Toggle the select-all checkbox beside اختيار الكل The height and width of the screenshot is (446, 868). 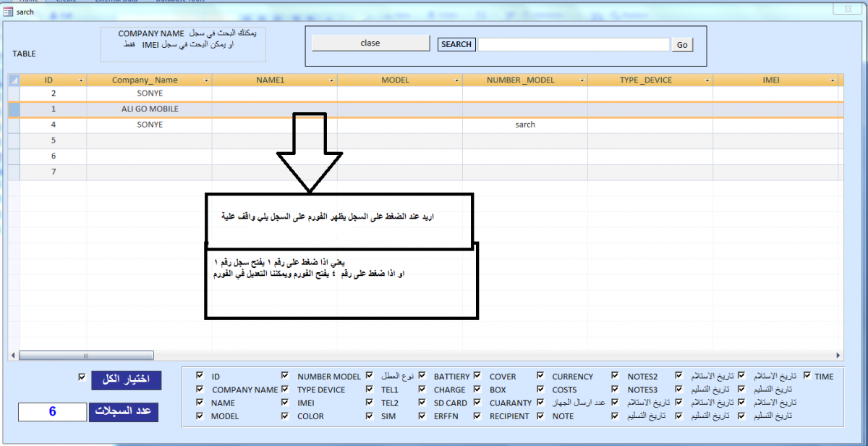[81, 377]
